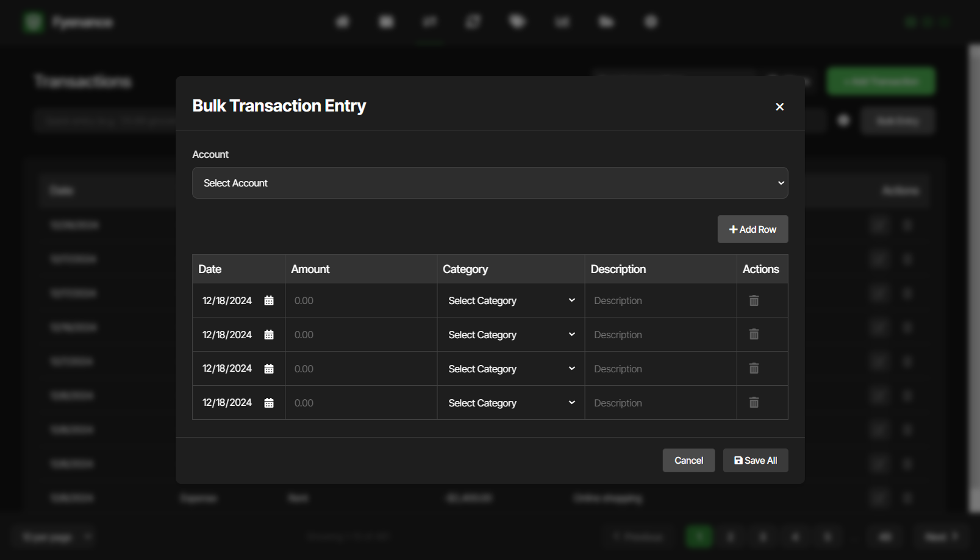Delete the third transaction row via trash icon
This screenshot has height=560, width=980.
click(x=754, y=368)
